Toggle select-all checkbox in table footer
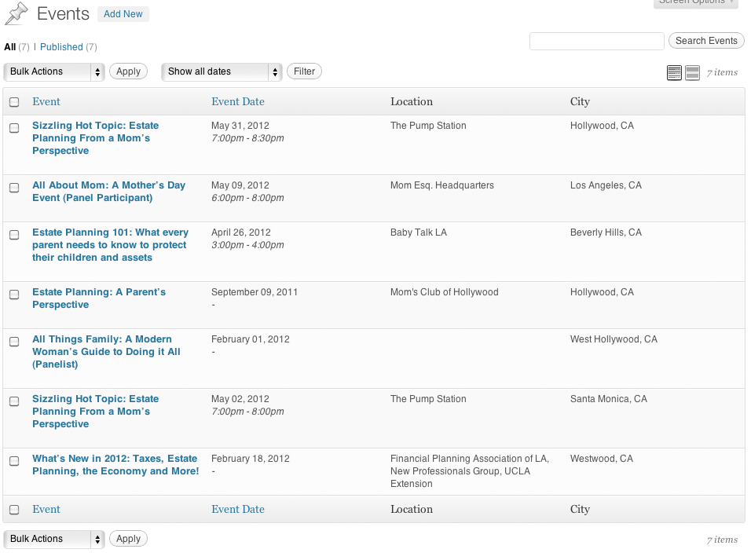The image size is (751, 560). 14,510
